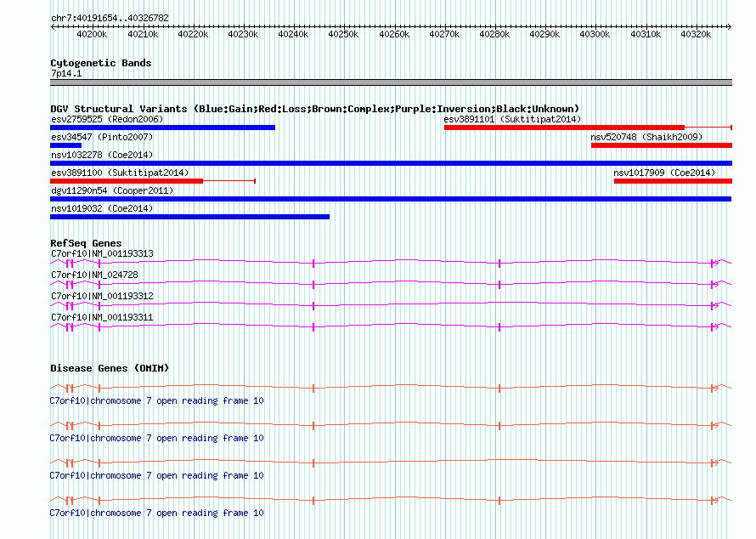Select variant label esv3891101 (Suktitipat2014)
756x539 pixels.
coord(512,119)
